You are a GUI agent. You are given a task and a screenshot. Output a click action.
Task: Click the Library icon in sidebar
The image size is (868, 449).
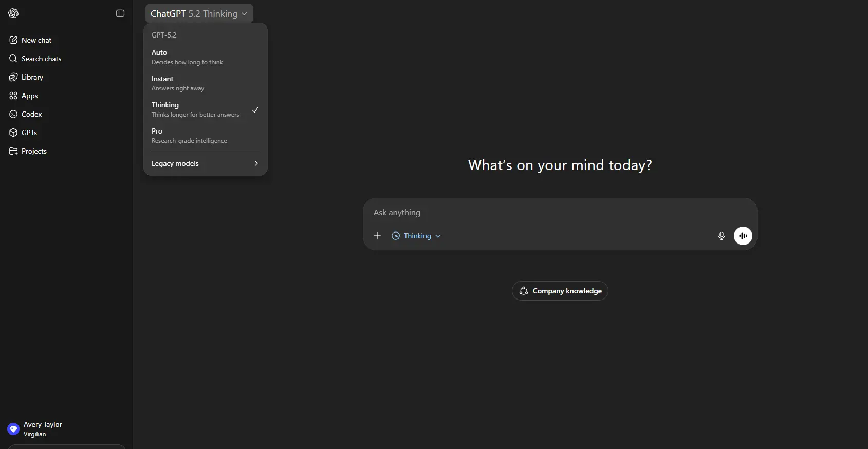tap(13, 77)
